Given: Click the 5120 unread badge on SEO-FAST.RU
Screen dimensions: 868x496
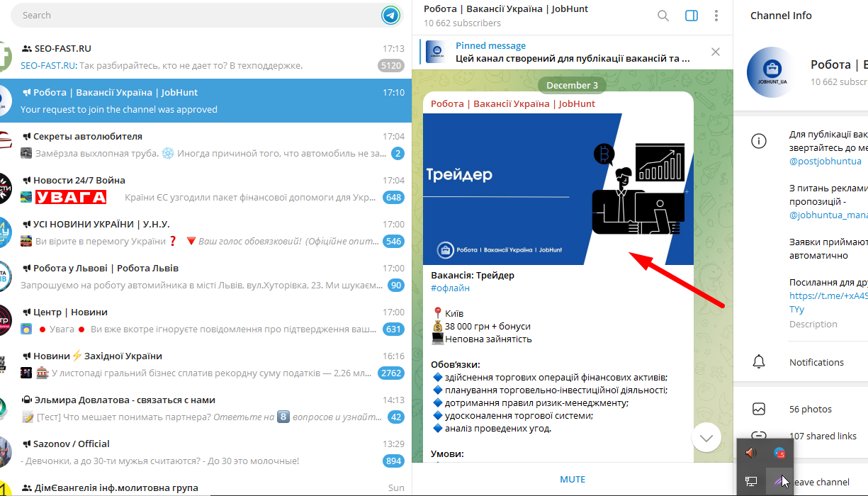Looking at the screenshot, I should [391, 66].
